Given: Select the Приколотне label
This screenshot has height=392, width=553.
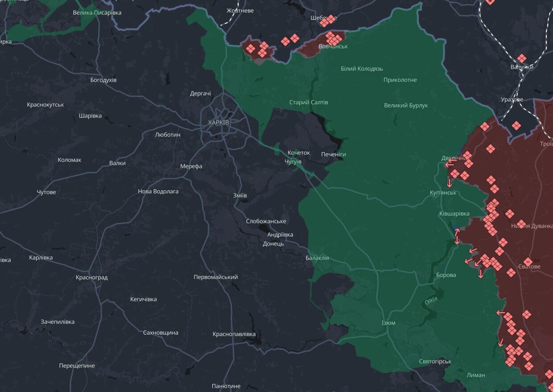Looking at the screenshot, I should [x=400, y=80].
